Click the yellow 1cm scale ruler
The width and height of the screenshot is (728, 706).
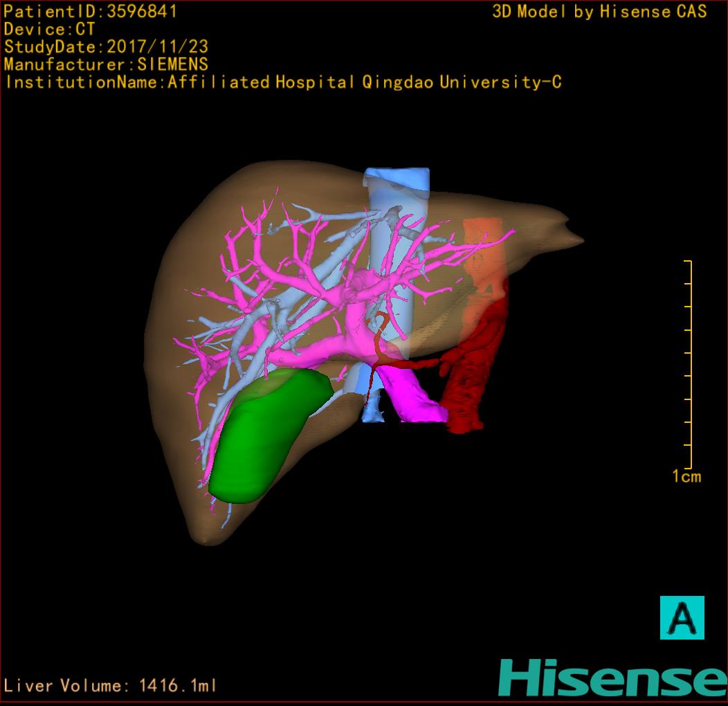[689, 364]
